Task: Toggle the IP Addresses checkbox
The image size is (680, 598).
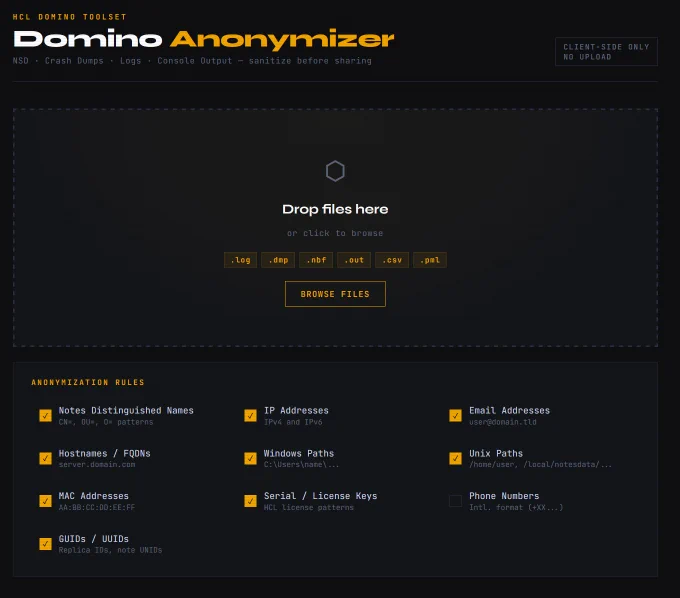Action: click(x=250, y=415)
